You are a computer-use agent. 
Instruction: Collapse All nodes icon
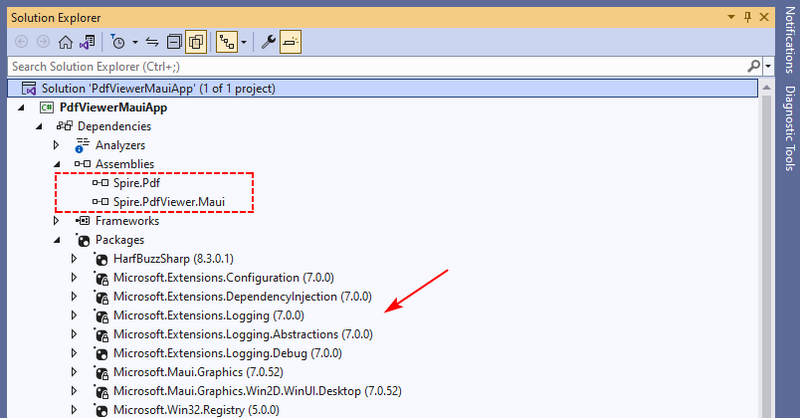click(x=174, y=42)
